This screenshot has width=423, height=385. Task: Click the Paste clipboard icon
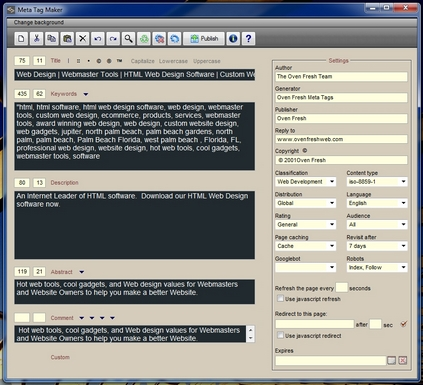[x=67, y=39]
